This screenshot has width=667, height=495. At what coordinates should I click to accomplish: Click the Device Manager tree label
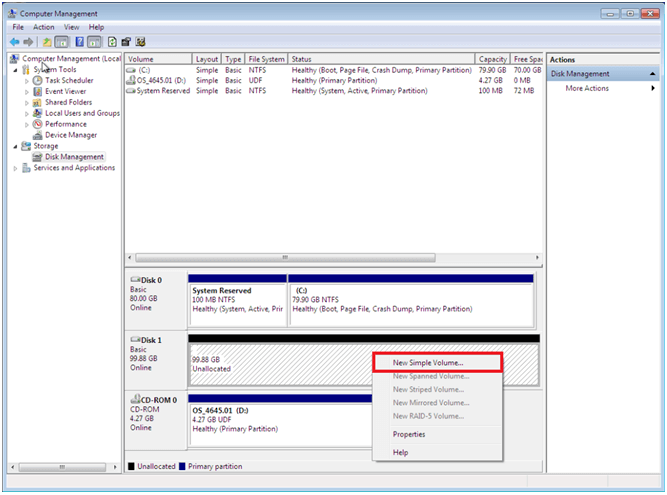71,135
